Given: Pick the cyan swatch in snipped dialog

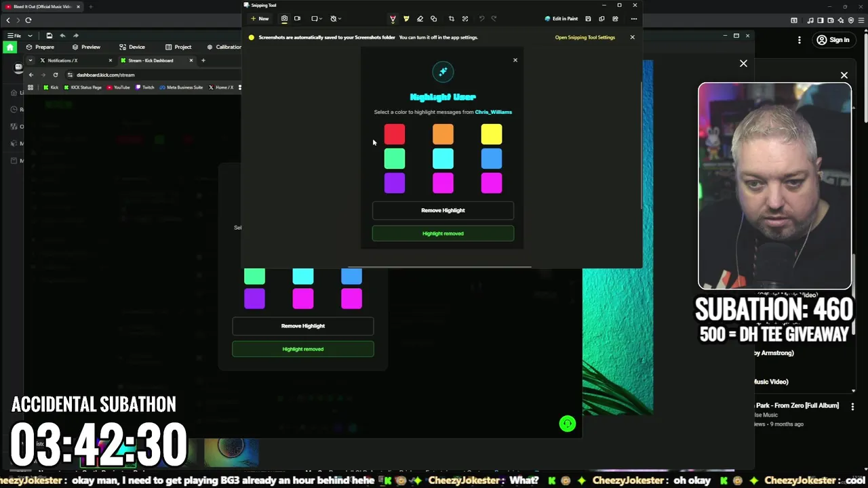Looking at the screenshot, I should [443, 159].
